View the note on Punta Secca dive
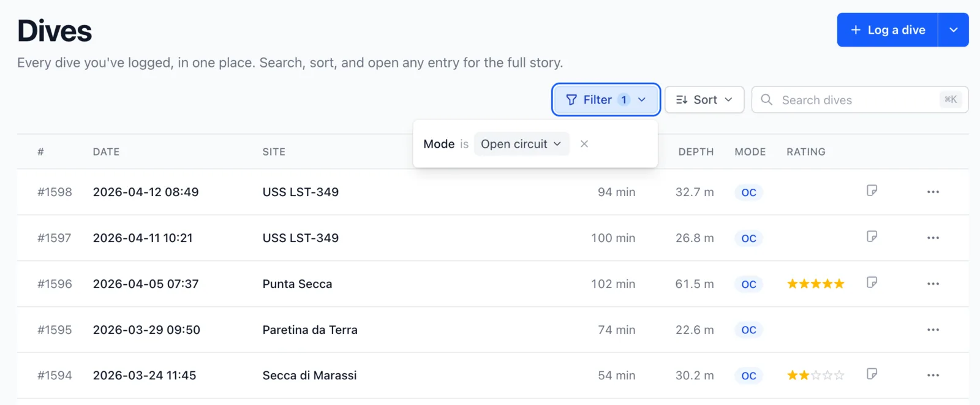The height and width of the screenshot is (405, 980). pos(872,282)
